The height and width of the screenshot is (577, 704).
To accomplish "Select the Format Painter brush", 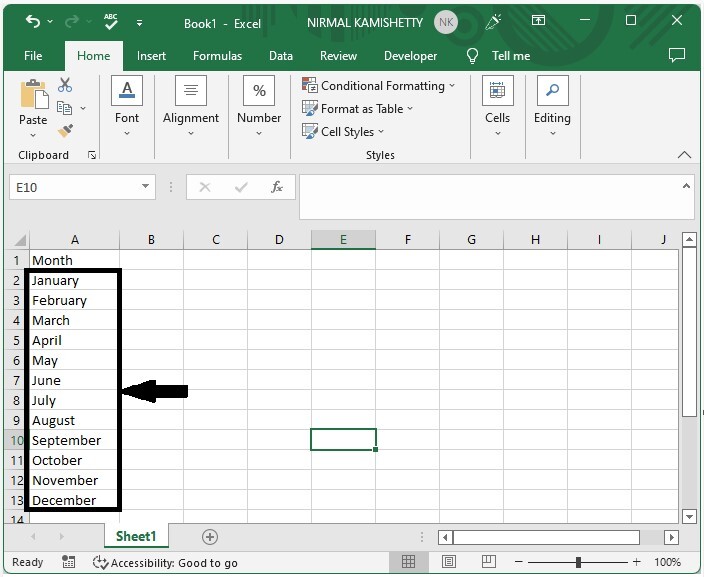I will 66,131.
